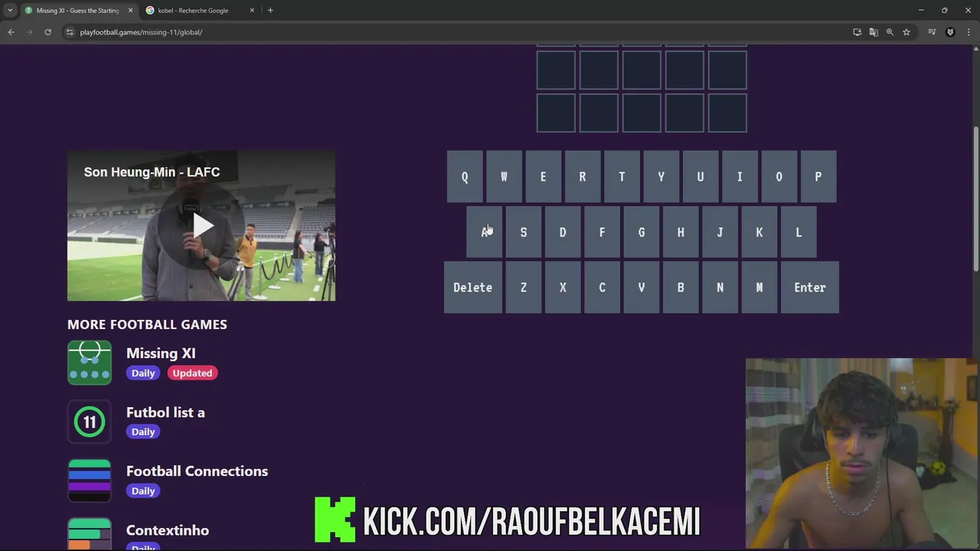Click the page vertical scrollbar
The height and width of the screenshot is (551, 980).
tap(975, 199)
